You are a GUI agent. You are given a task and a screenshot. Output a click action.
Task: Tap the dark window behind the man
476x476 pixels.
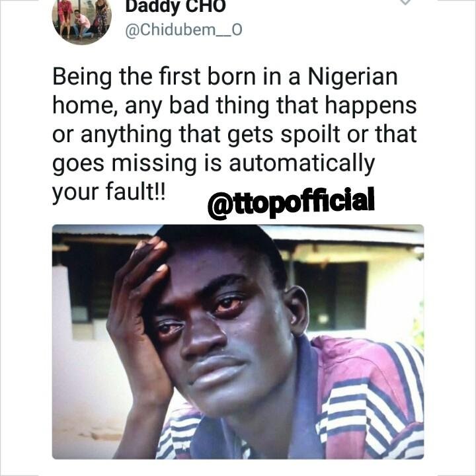click(329, 296)
